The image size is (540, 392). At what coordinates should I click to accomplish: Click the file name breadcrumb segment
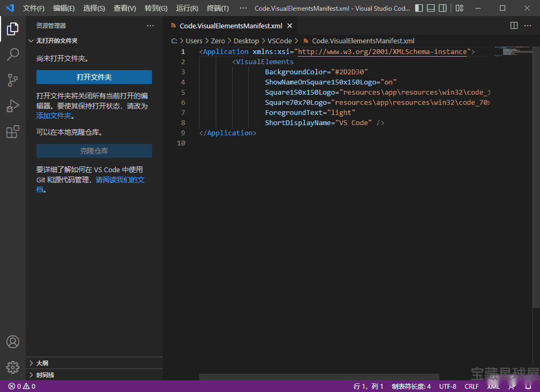click(x=363, y=41)
